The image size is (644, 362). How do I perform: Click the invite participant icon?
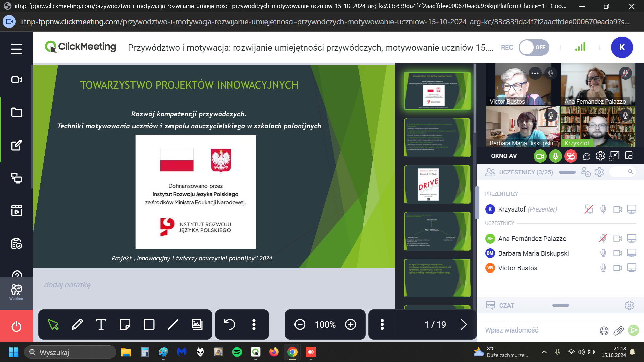586,172
